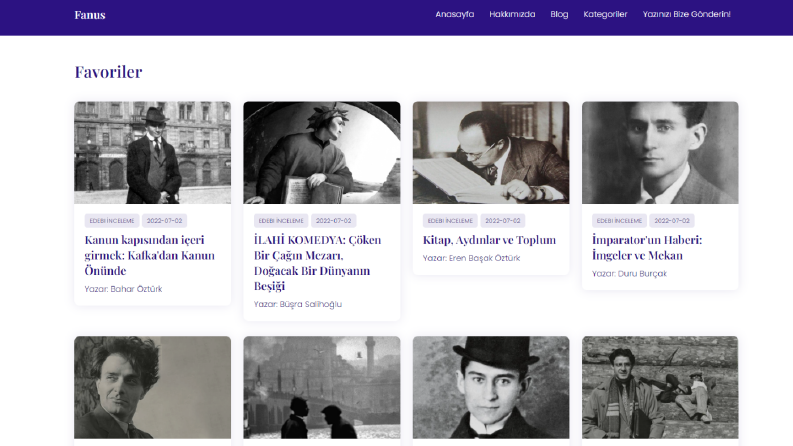793x446 pixels.
Task: Open the İmparator'un Haberi portrait thumbnail
Action: point(660,153)
